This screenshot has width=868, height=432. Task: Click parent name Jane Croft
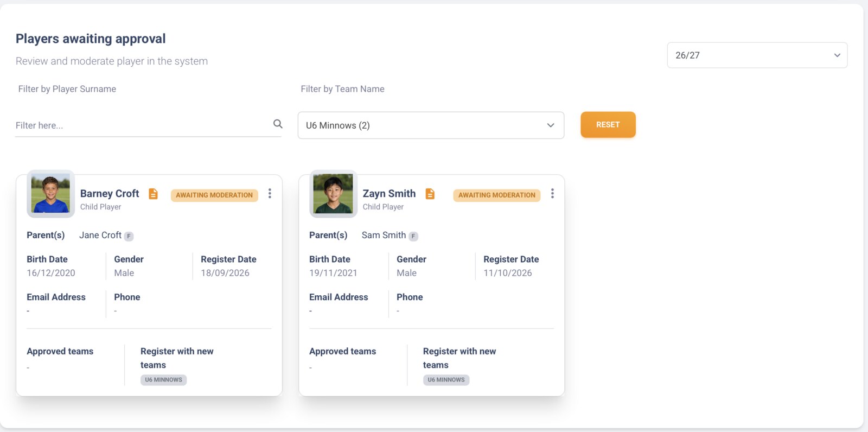click(100, 235)
